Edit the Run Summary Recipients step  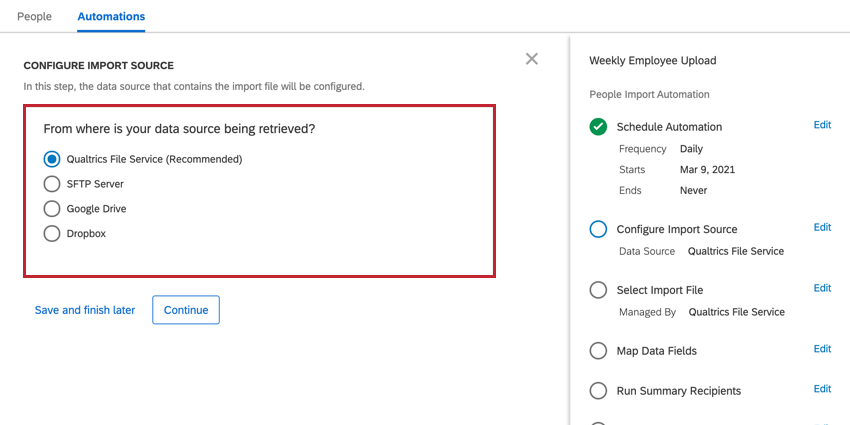click(x=822, y=389)
